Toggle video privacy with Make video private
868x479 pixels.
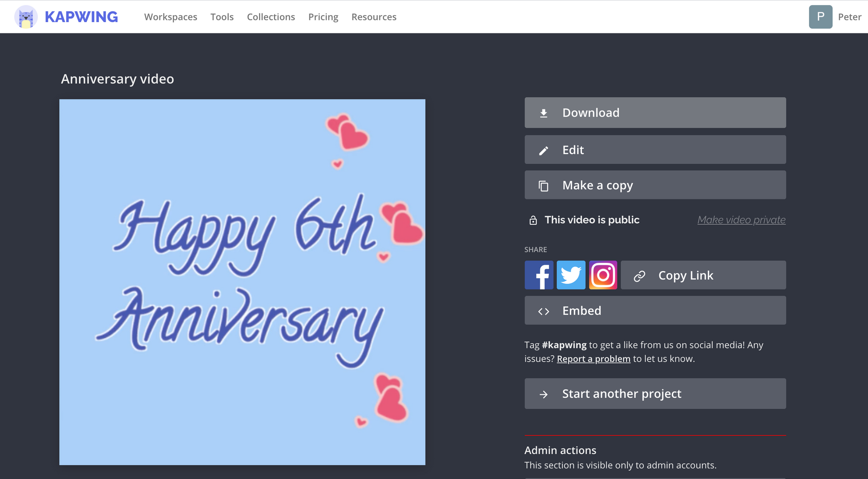741,220
